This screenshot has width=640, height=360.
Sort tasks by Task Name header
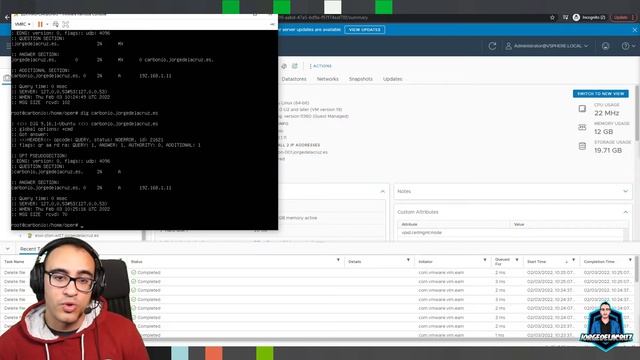pos(14,262)
